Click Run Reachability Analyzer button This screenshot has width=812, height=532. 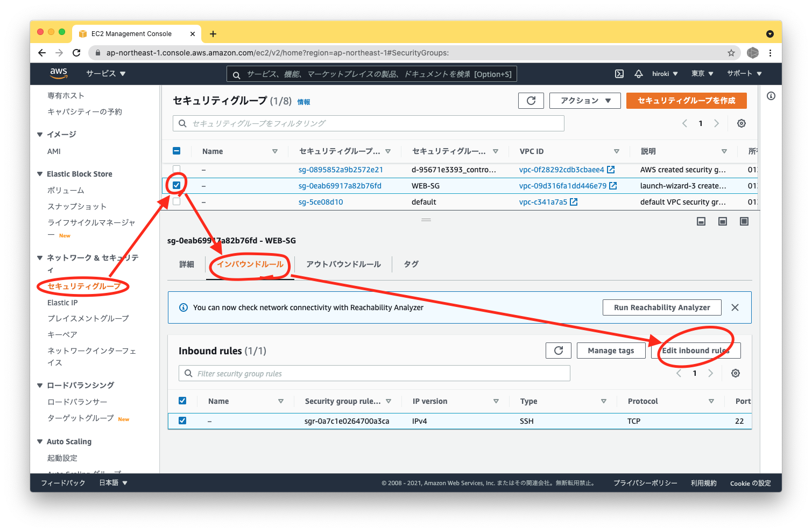(662, 307)
